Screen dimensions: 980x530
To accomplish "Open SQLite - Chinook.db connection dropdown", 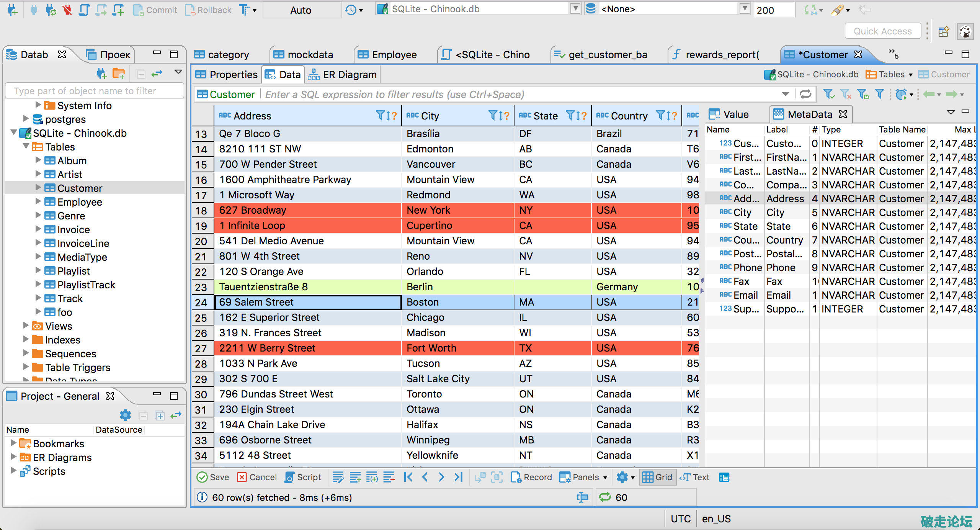I will pos(575,9).
